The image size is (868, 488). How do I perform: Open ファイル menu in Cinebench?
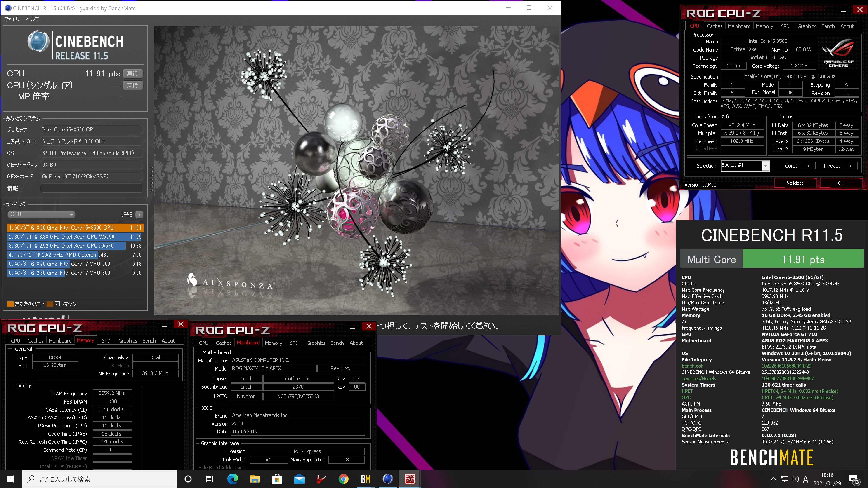(x=12, y=19)
